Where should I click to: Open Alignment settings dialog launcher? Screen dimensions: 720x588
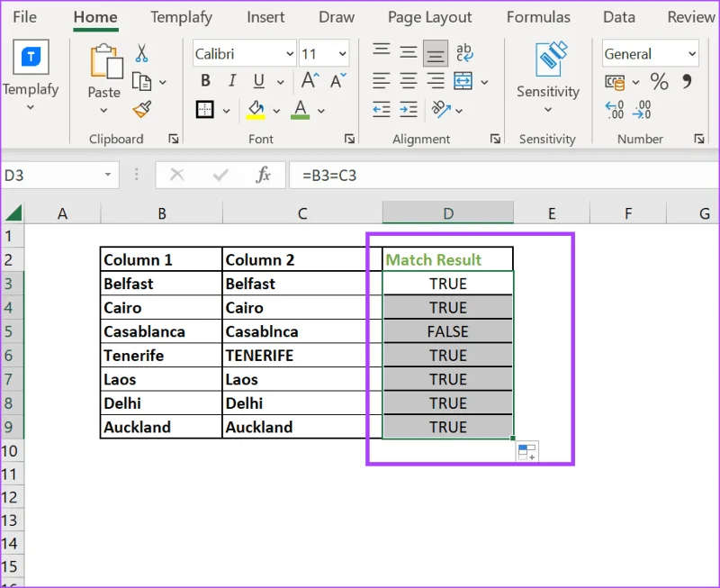click(495, 139)
